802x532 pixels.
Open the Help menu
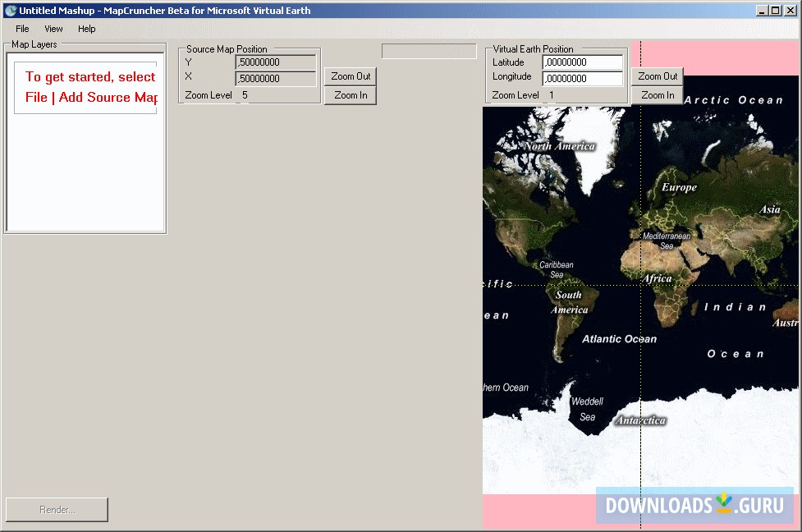[x=86, y=28]
